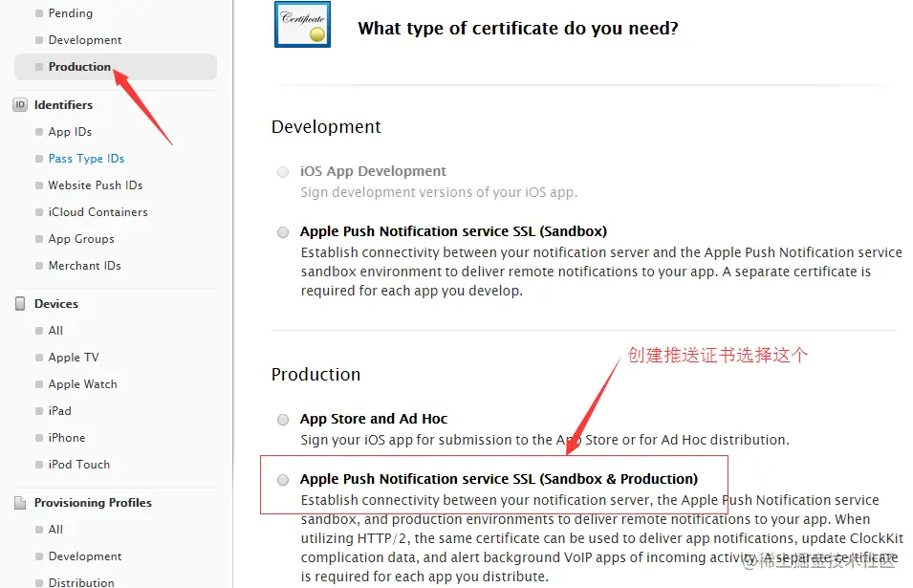Open Apple Watch devices list
913x588 pixels.
82,384
